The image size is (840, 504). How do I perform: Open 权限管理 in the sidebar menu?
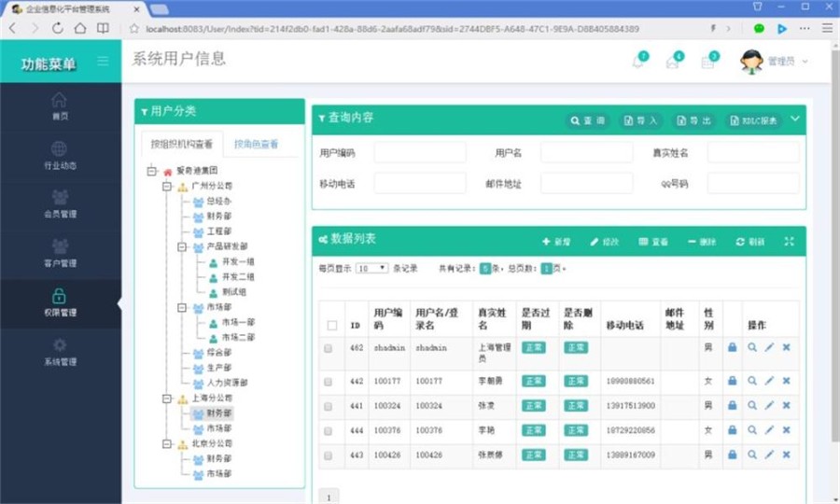tap(60, 303)
